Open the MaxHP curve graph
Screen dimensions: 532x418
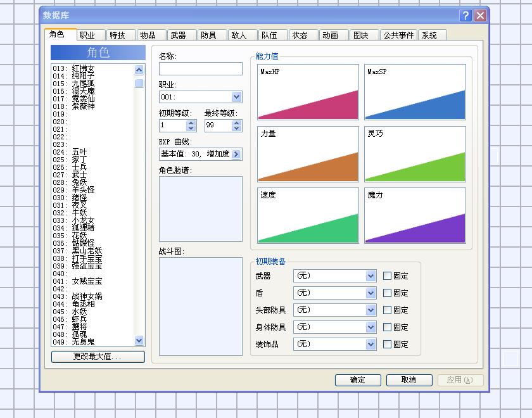click(x=308, y=92)
